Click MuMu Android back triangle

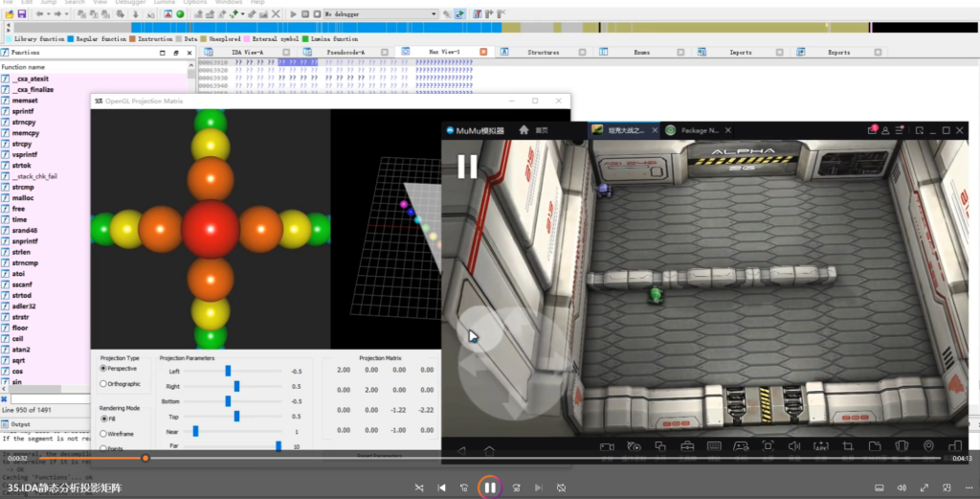(x=461, y=451)
